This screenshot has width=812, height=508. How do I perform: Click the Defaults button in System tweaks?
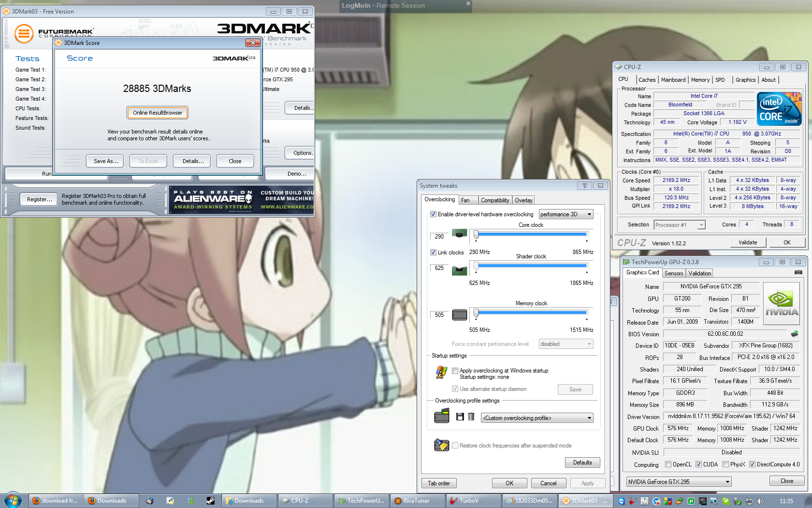tap(582, 463)
